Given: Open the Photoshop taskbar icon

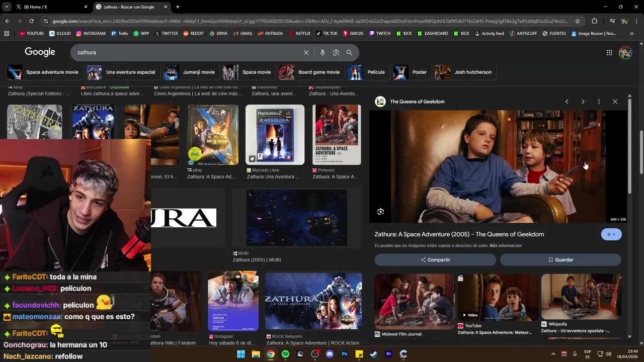Looking at the screenshot, I should coord(344,354).
